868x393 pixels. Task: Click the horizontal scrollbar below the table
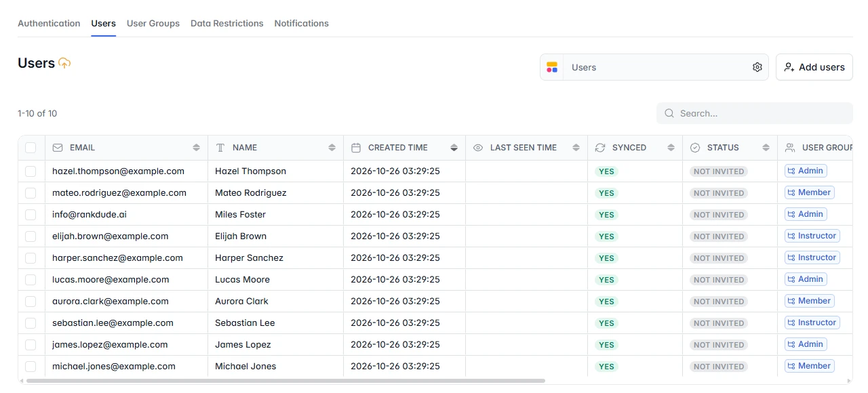(x=285, y=381)
